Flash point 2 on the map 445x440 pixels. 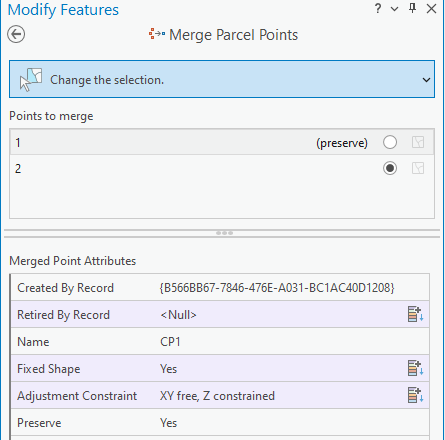418,168
